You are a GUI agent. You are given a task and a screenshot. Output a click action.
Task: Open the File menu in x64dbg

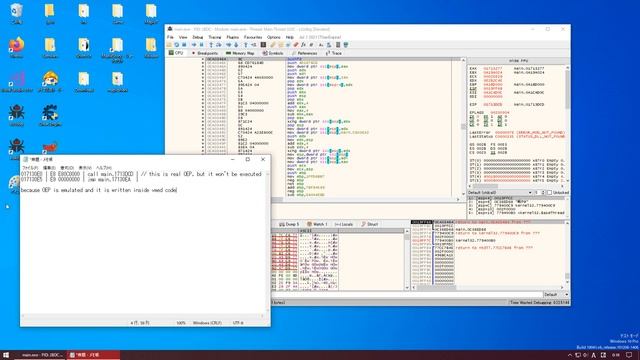coord(170,37)
